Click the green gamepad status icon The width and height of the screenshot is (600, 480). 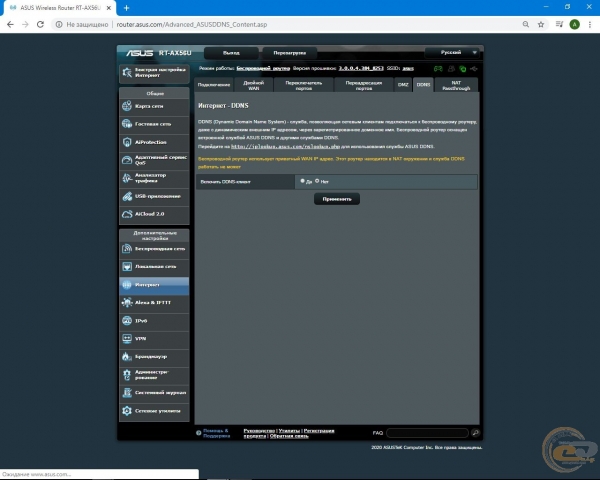coord(438,69)
